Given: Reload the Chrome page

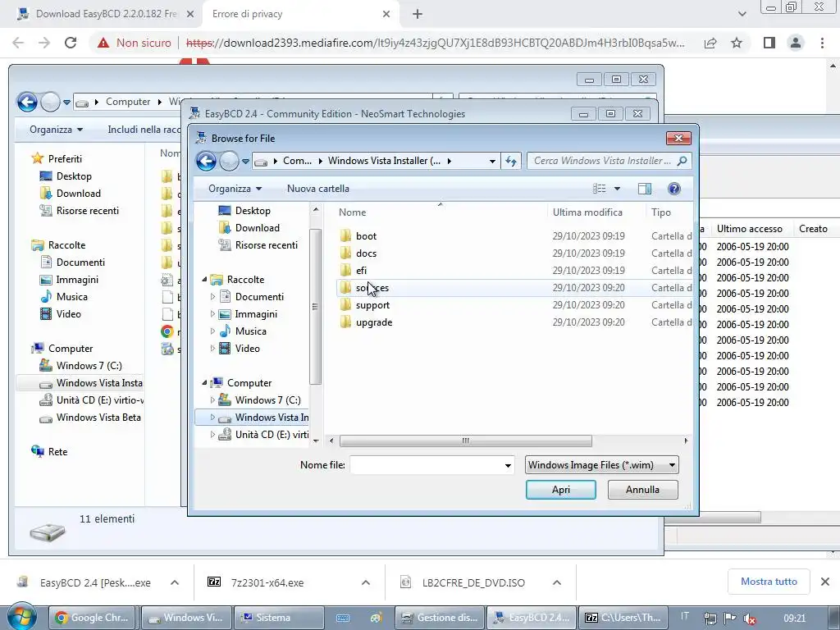Looking at the screenshot, I should pos(71,43).
